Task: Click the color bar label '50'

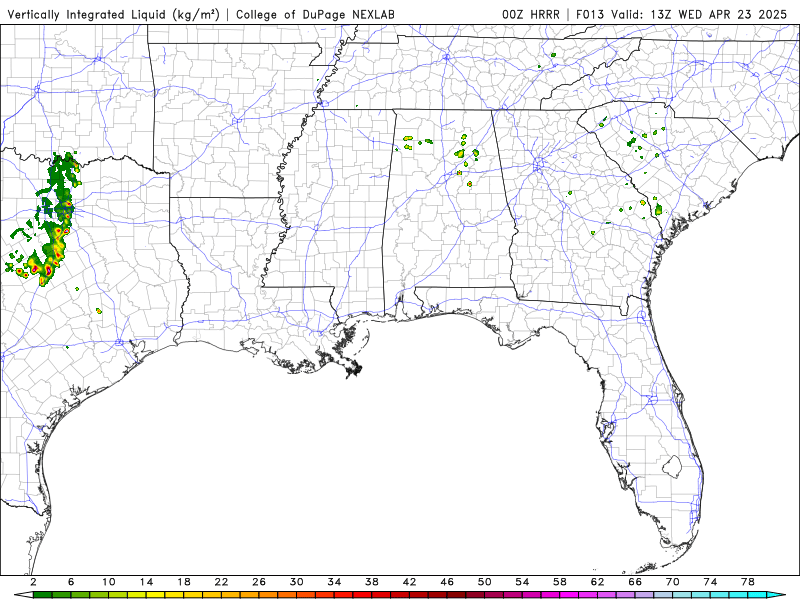Action: 485,582
